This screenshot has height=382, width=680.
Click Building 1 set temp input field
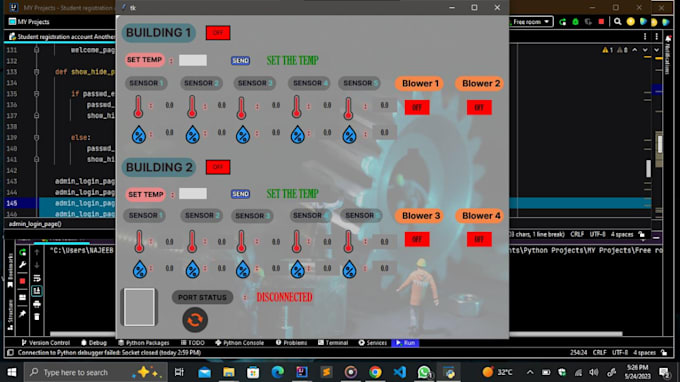tap(193, 60)
